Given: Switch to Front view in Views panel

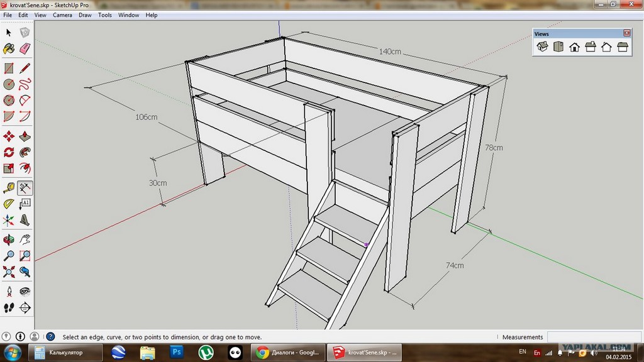Looking at the screenshot, I should [x=574, y=47].
